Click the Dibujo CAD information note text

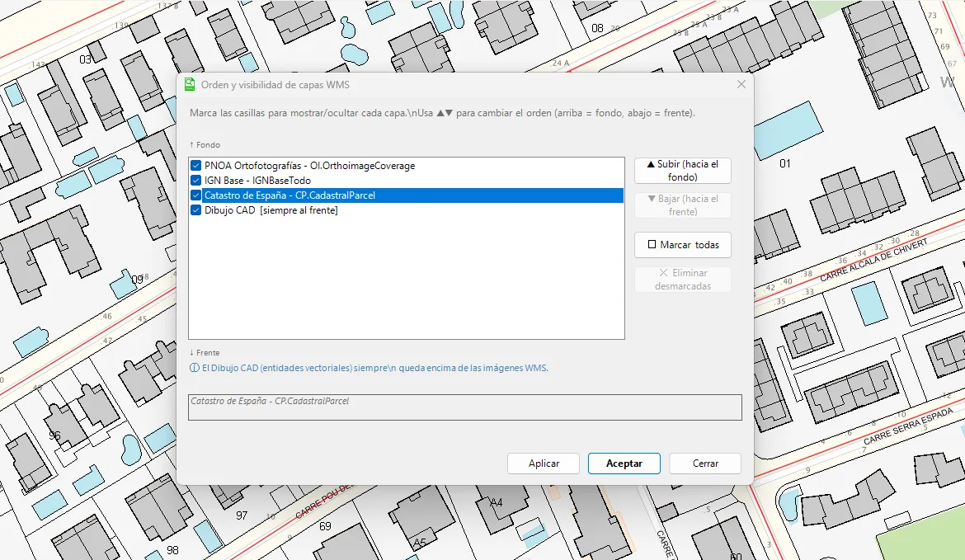374,368
